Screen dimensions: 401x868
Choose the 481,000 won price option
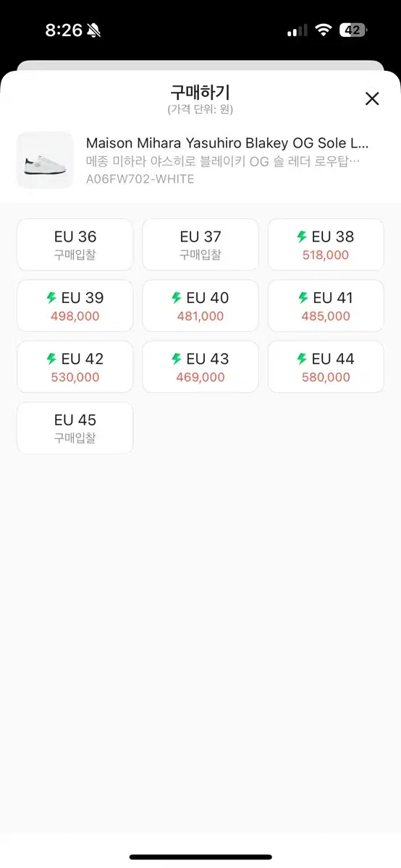(200, 316)
